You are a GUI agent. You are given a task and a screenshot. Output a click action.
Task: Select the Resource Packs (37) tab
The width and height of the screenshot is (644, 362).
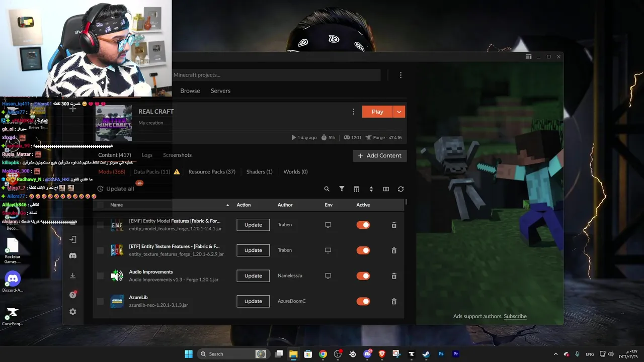tap(212, 172)
